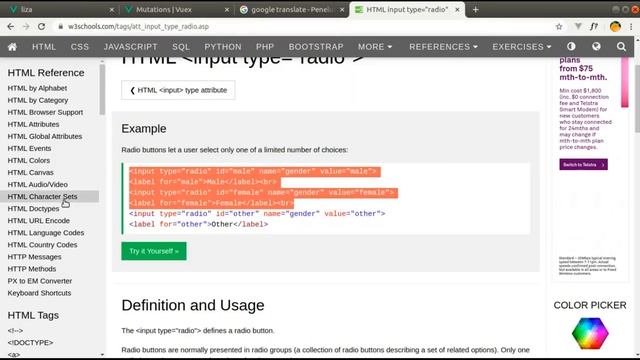Open a new browser tab

(476, 9)
